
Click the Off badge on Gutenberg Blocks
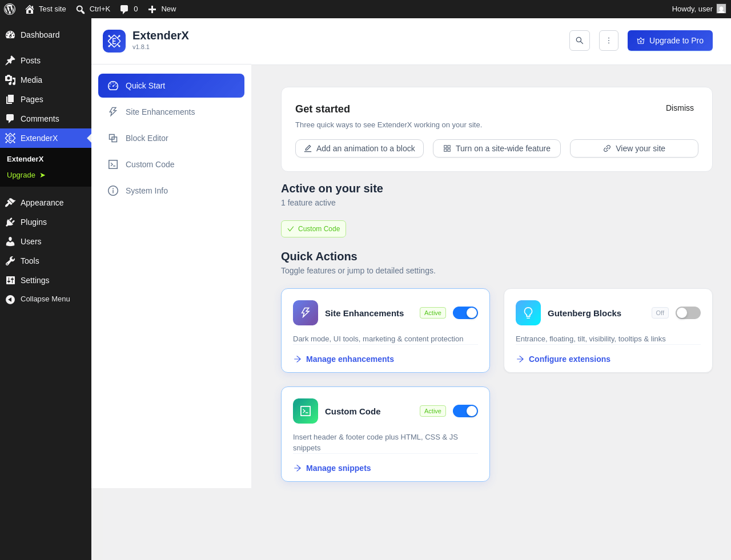pyautogui.click(x=660, y=313)
